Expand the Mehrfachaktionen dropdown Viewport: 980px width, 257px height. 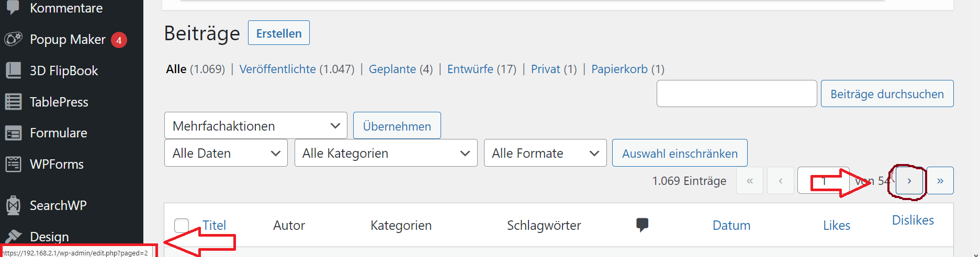256,126
